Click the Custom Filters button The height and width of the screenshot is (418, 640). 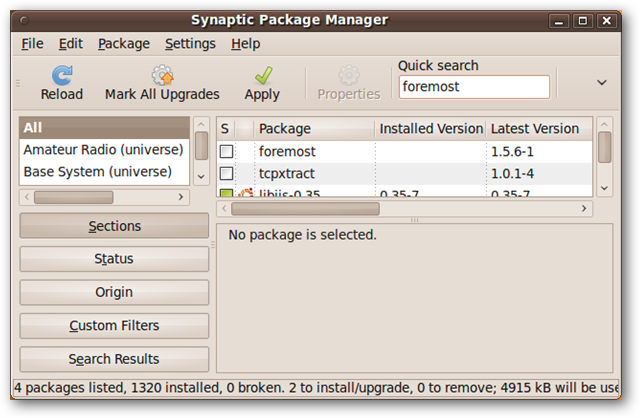(114, 326)
